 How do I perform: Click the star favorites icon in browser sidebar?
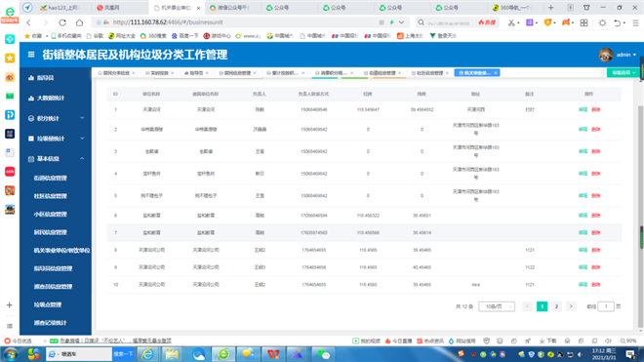tap(10, 58)
